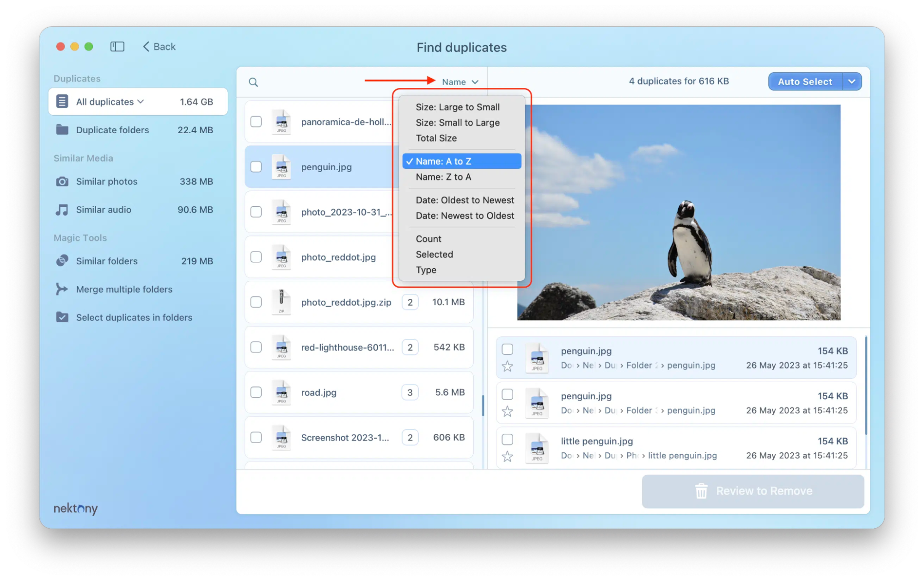Open Similar folders magic tool
The width and height of the screenshot is (924, 581).
(106, 261)
